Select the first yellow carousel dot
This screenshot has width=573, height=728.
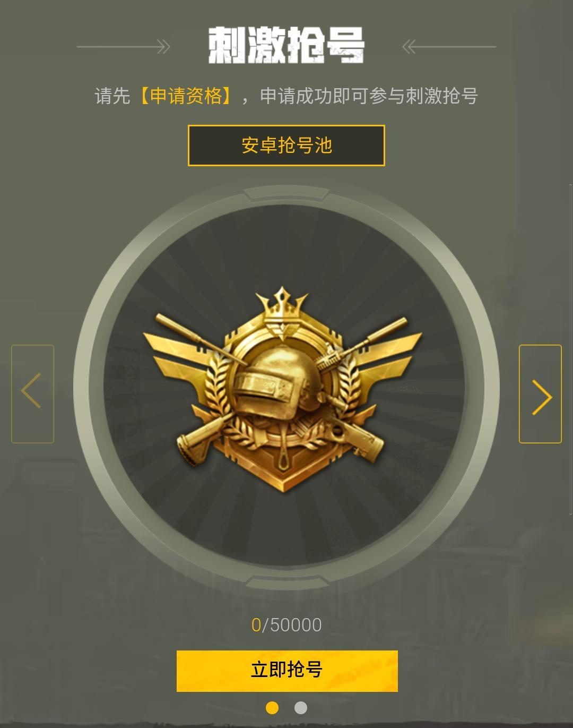click(272, 708)
